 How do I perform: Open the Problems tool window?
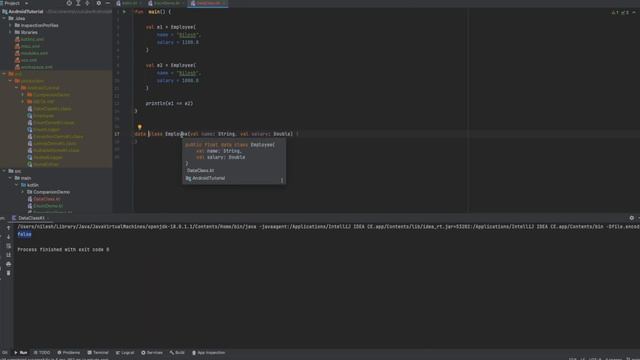tap(69, 353)
